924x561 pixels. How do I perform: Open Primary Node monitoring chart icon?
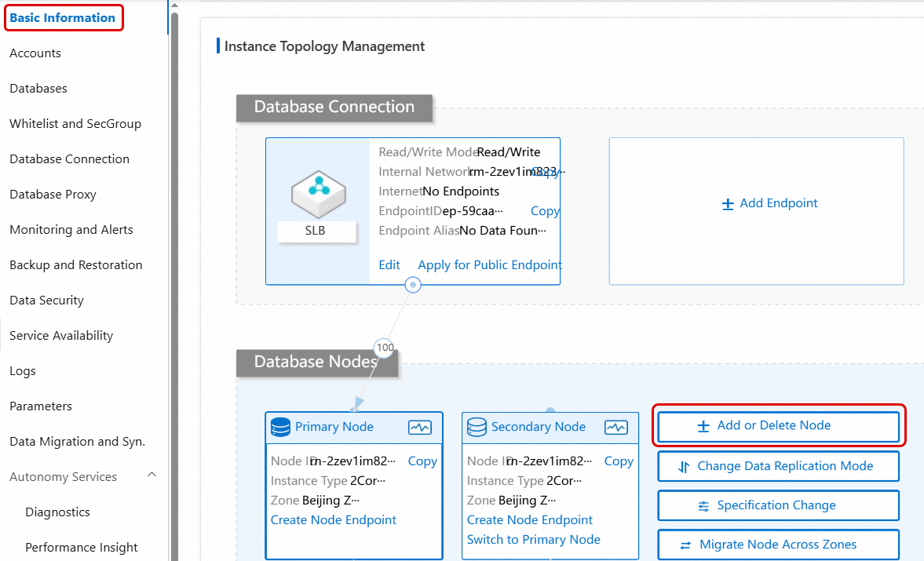point(420,427)
